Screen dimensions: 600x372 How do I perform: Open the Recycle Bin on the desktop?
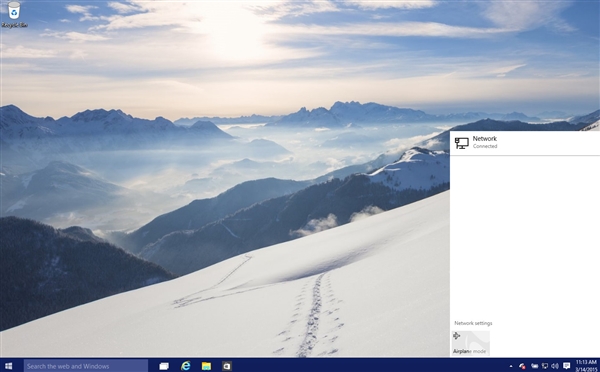point(14,15)
